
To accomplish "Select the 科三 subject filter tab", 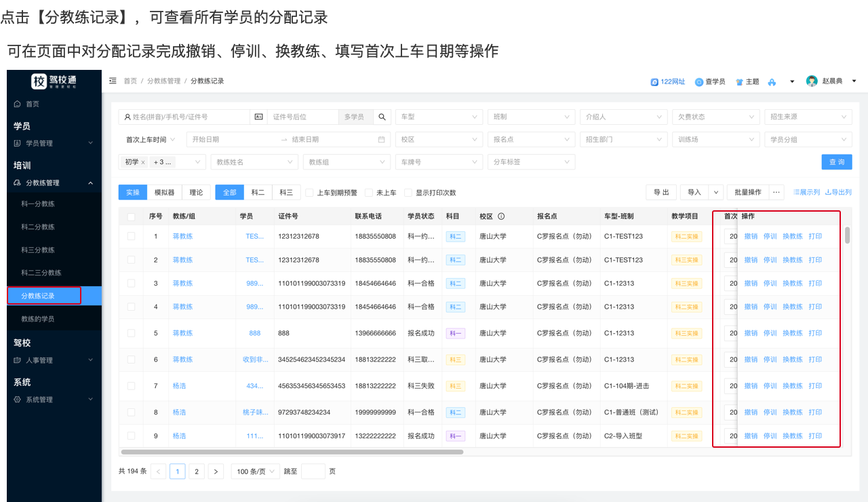I will (x=286, y=192).
